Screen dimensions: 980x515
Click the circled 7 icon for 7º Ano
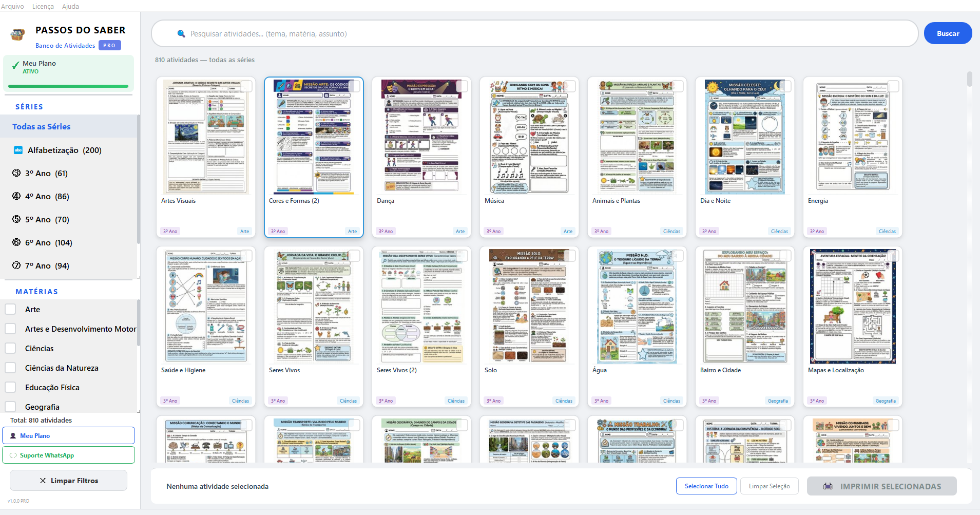(x=16, y=265)
